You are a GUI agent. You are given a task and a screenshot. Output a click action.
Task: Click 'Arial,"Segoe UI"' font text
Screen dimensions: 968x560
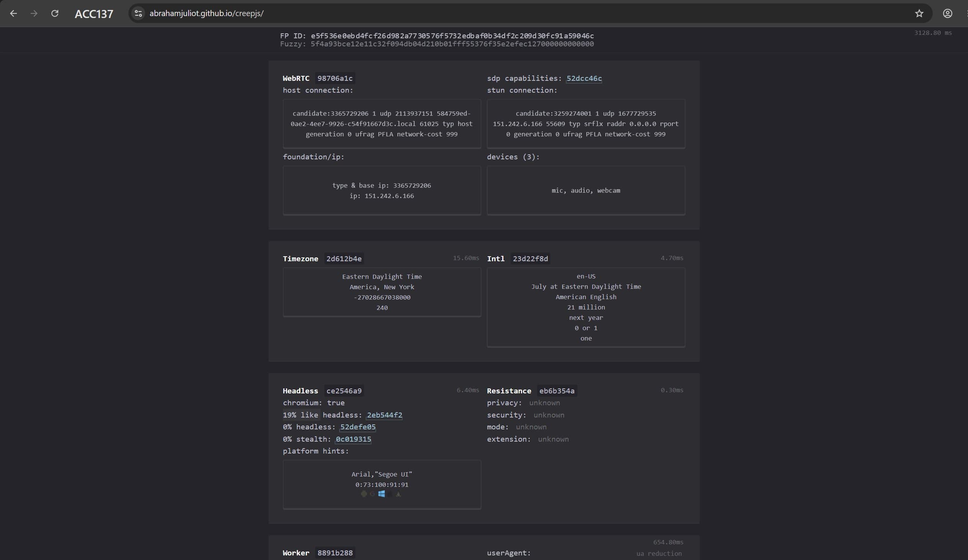382,474
